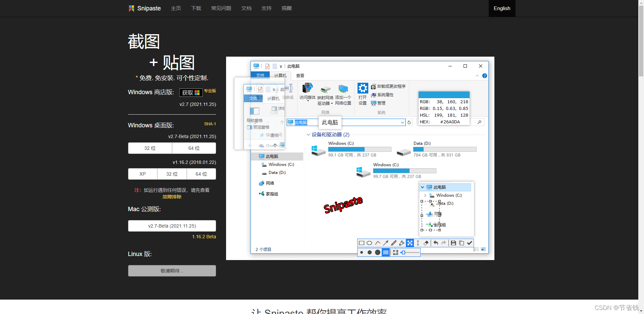
Task: Choose the medium brush size dot
Action: coord(370,252)
